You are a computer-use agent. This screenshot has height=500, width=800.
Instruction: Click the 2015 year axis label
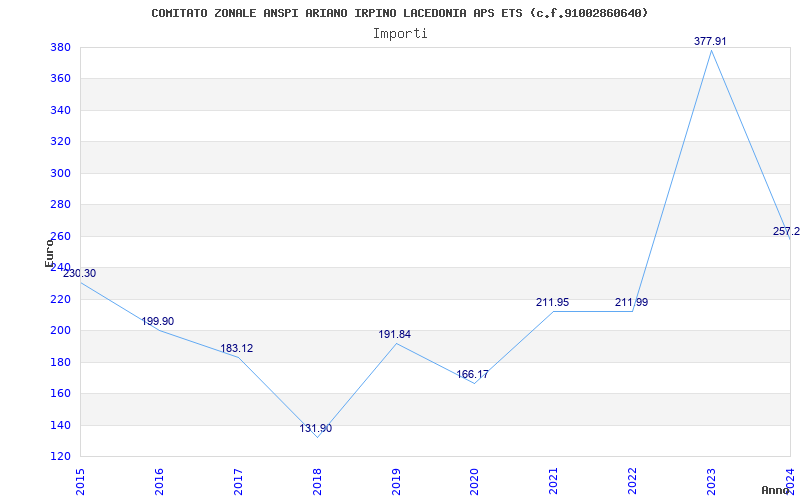[80, 481]
